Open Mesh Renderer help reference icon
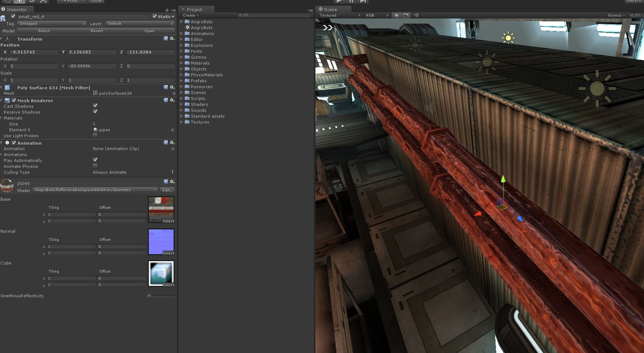This screenshot has height=353, width=644. (166, 100)
